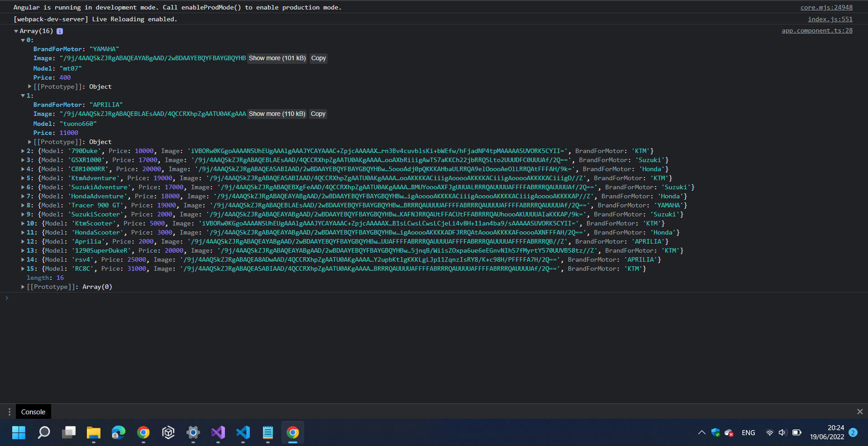Open Visual Studio Code from the taskbar

[x=243, y=432]
